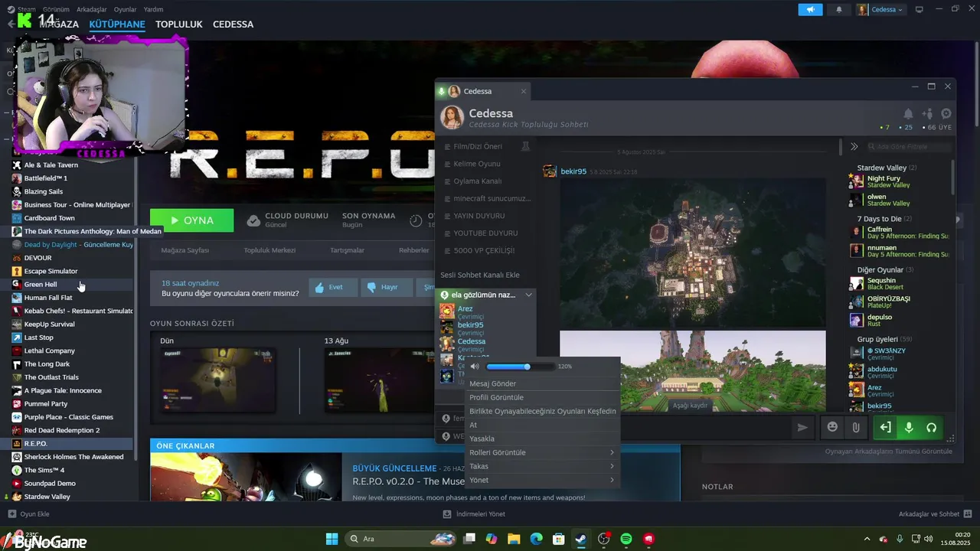Open Microsoft Store from the taskbar
Image resolution: width=980 pixels, height=551 pixels.
[559, 539]
